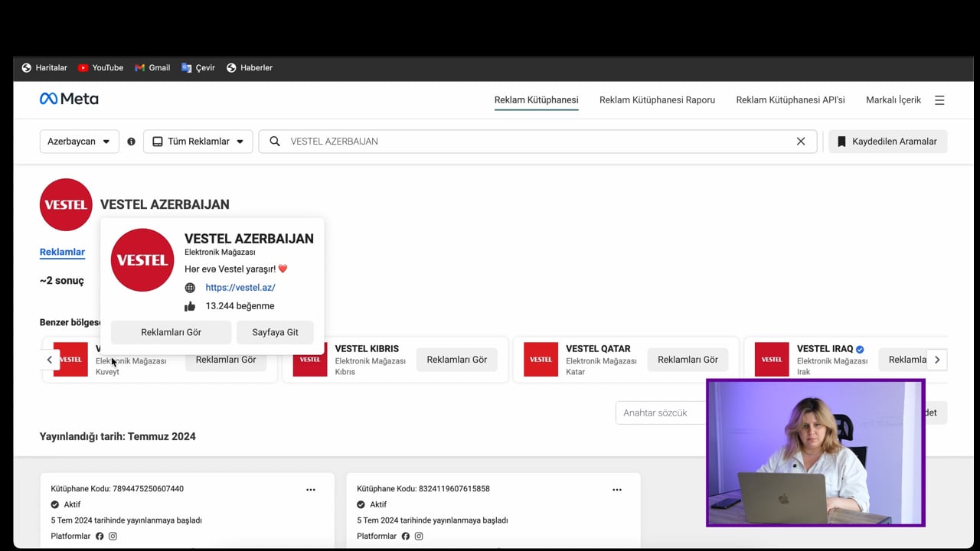The width and height of the screenshot is (980, 551).
Task: Click Instagram platform icon in first ad
Action: click(113, 536)
